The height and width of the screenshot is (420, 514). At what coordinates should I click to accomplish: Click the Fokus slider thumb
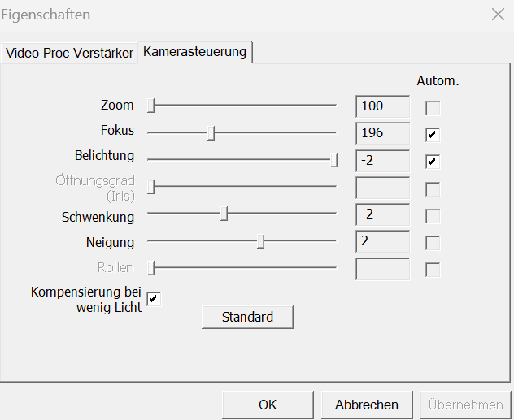point(211,132)
